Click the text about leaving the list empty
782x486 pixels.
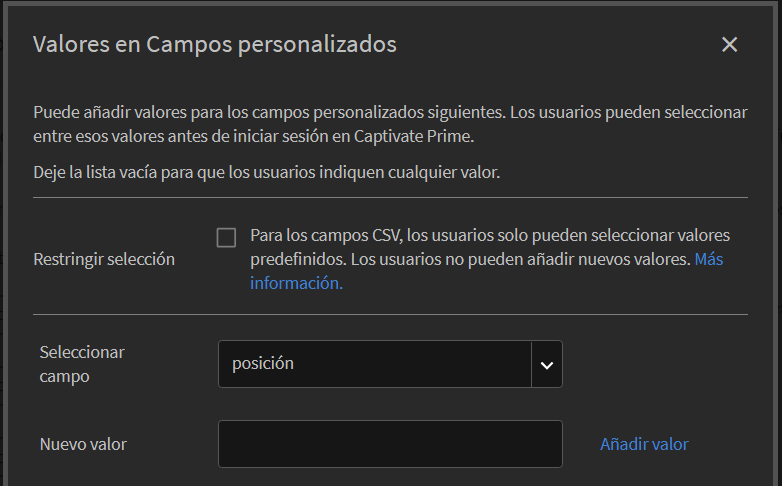266,172
